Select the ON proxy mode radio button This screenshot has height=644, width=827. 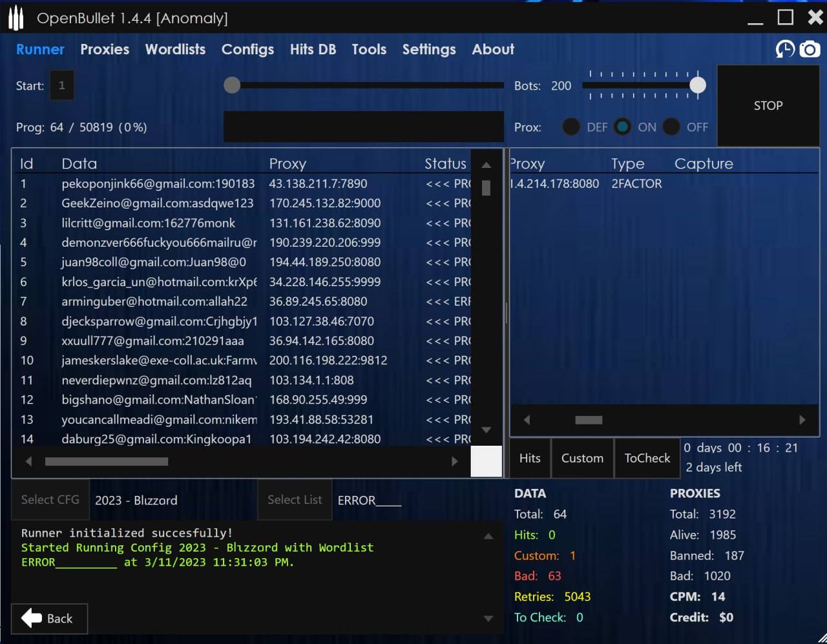(x=622, y=127)
